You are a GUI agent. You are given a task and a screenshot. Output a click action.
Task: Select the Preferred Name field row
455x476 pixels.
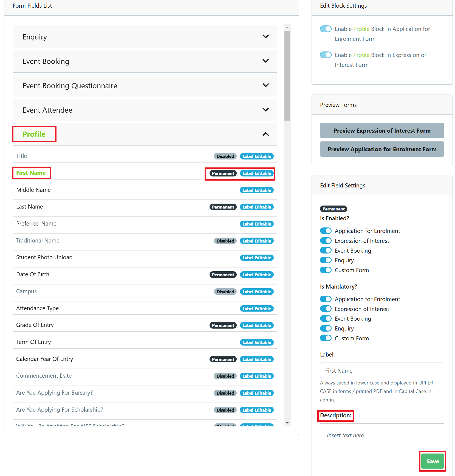[x=110, y=224]
